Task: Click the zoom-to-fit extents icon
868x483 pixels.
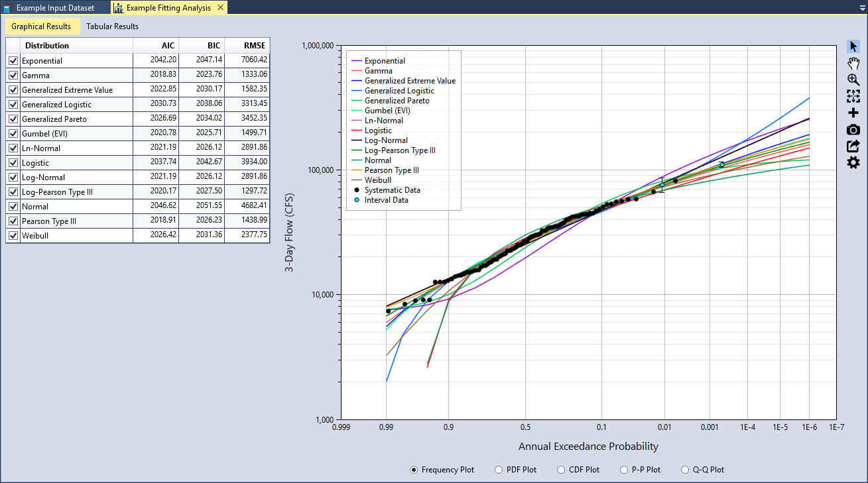Action: pyautogui.click(x=853, y=96)
